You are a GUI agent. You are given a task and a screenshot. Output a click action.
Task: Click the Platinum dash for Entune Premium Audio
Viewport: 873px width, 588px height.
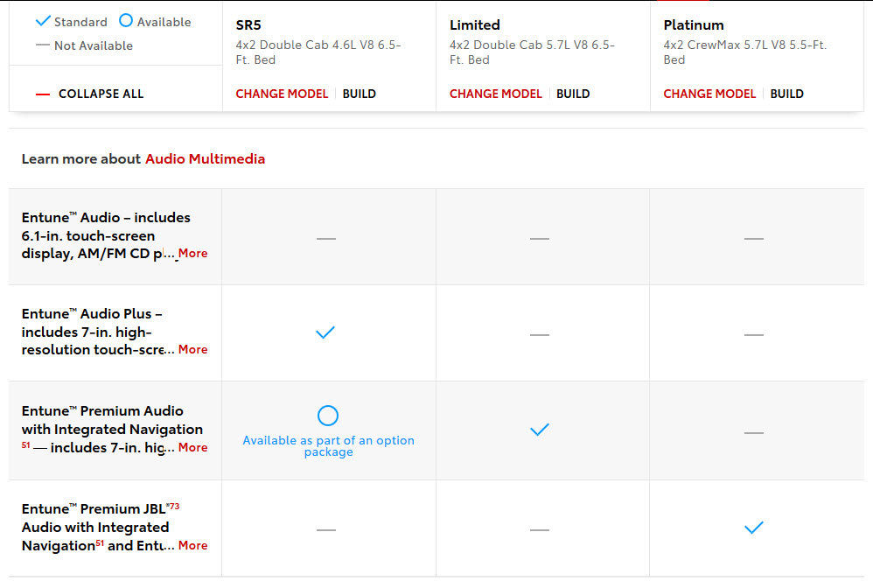click(x=754, y=432)
